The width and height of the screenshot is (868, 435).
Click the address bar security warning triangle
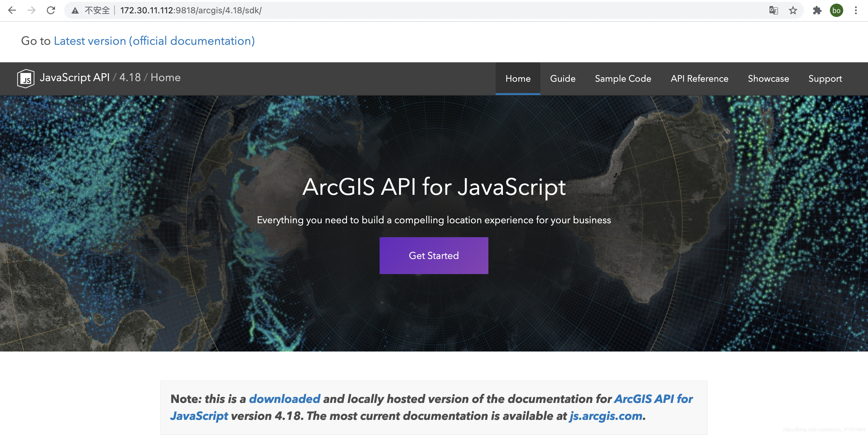(x=73, y=11)
